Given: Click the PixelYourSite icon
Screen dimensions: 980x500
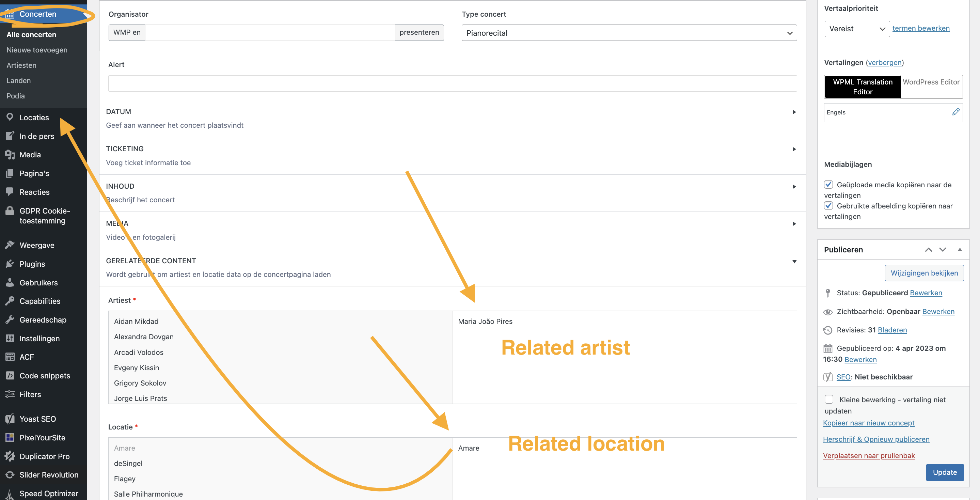Looking at the screenshot, I should (x=10, y=437).
